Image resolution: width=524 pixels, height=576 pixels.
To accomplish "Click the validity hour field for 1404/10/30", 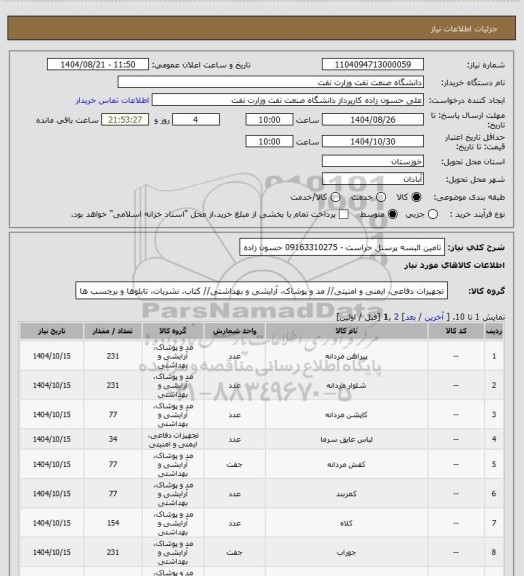I will coord(269,141).
